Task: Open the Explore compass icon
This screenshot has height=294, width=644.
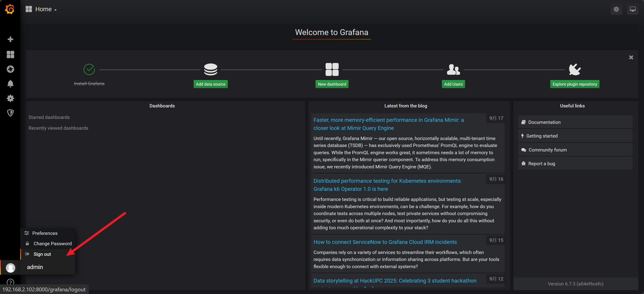Action: point(10,69)
